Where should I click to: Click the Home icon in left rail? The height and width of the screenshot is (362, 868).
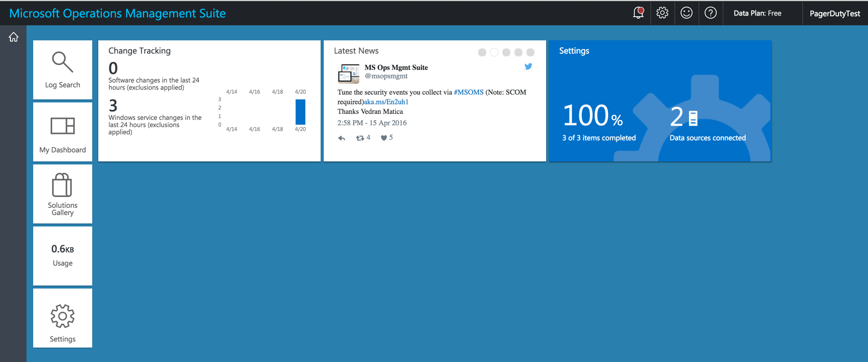point(14,37)
